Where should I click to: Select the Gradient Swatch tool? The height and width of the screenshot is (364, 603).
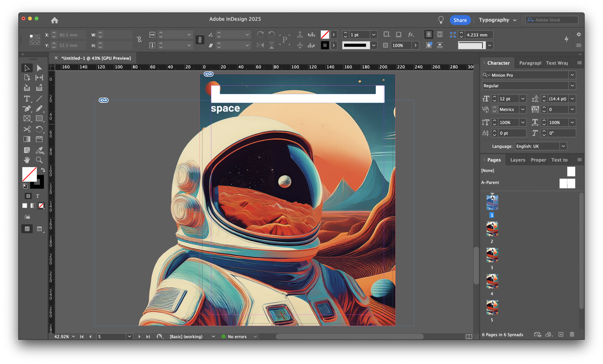(27, 139)
